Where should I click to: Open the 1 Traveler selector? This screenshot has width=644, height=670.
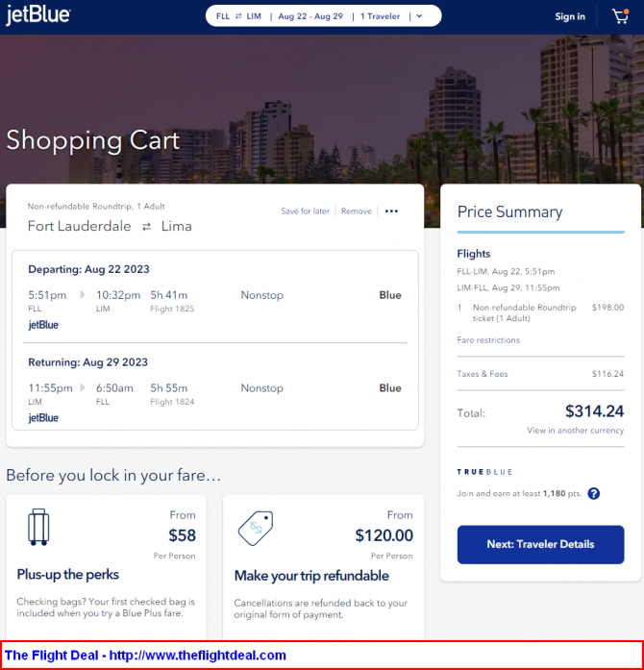point(383,16)
